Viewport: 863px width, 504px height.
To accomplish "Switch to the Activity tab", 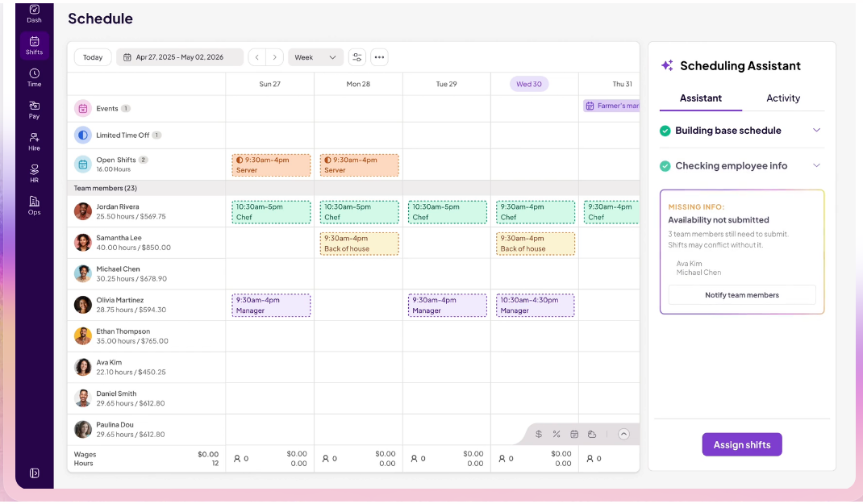I will click(783, 98).
